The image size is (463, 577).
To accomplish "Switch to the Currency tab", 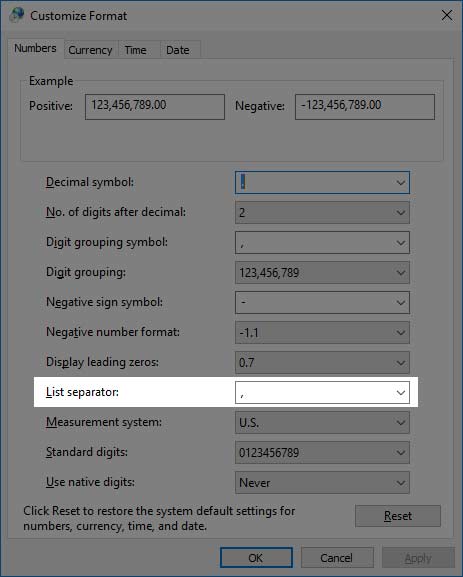I will (91, 50).
